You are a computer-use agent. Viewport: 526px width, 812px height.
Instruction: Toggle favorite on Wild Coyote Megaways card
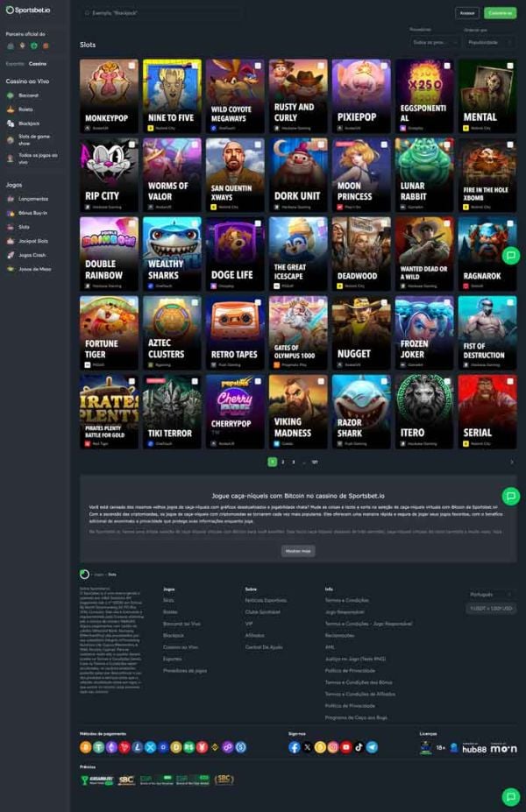click(258, 66)
